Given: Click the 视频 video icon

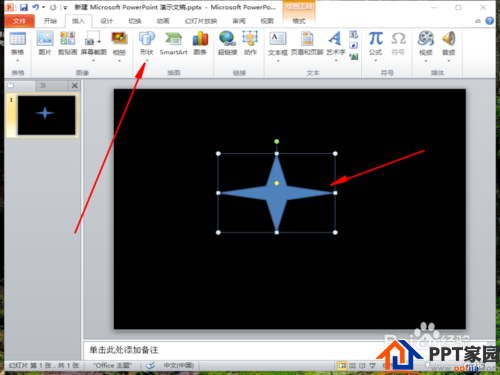Looking at the screenshot, I should 426,39.
